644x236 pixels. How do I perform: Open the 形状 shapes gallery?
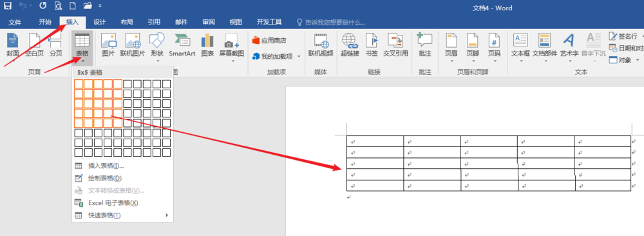157,47
